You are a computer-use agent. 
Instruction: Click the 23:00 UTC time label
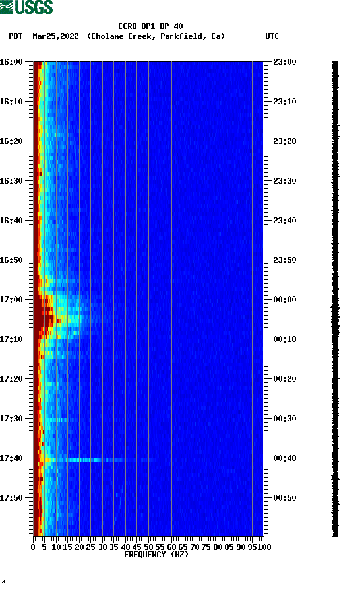coord(285,62)
